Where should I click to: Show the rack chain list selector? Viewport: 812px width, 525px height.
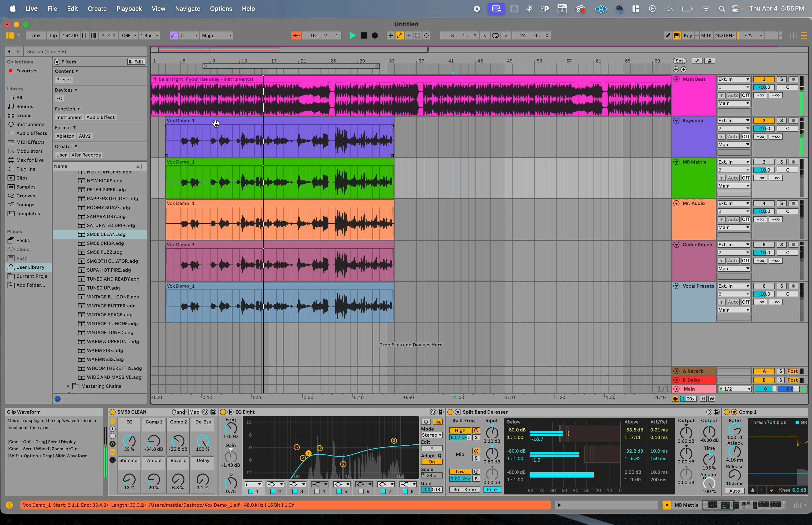[x=113, y=460]
